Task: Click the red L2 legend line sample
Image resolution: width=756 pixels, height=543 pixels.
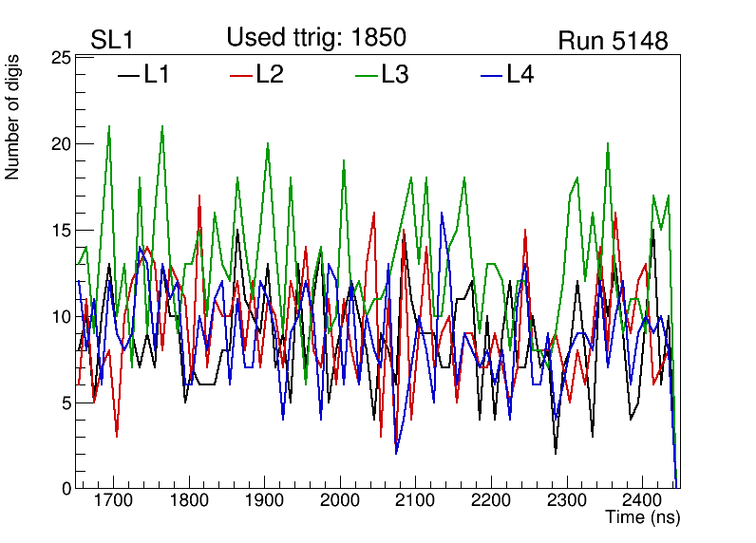Action: (x=242, y=75)
